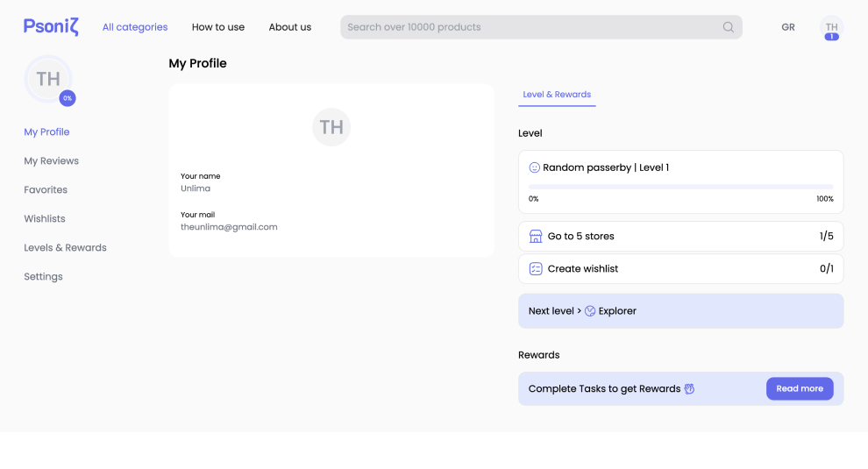Click the wishlist icon beside Create wishlist

click(536, 269)
